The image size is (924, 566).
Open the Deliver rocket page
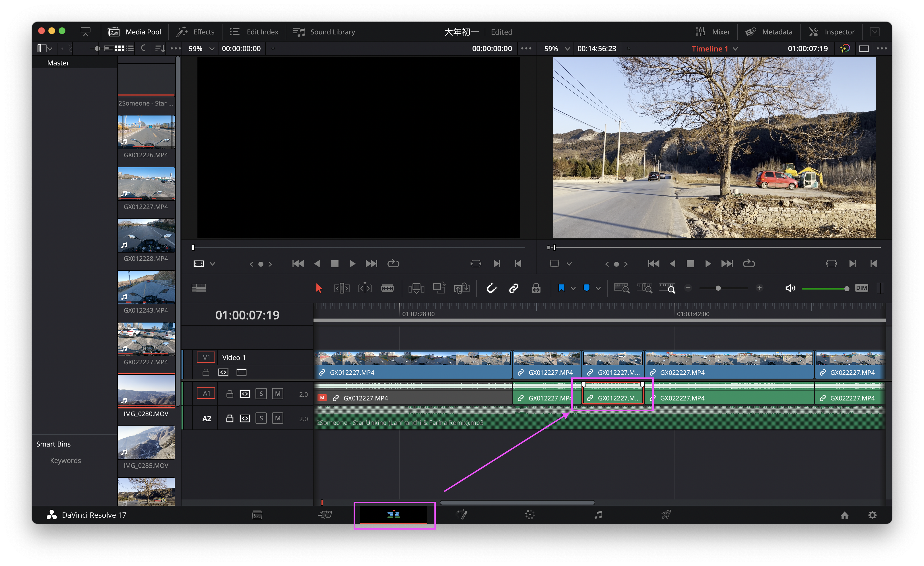666,515
